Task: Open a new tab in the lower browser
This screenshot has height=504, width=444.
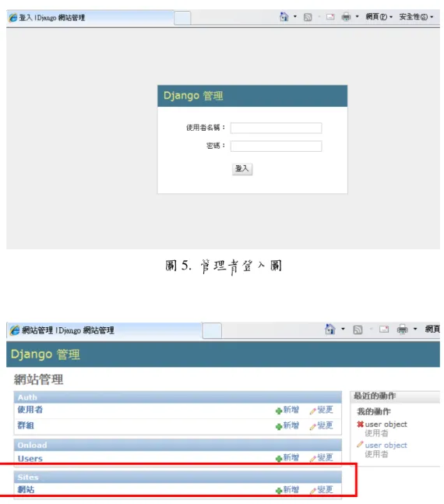Action: click(212, 330)
